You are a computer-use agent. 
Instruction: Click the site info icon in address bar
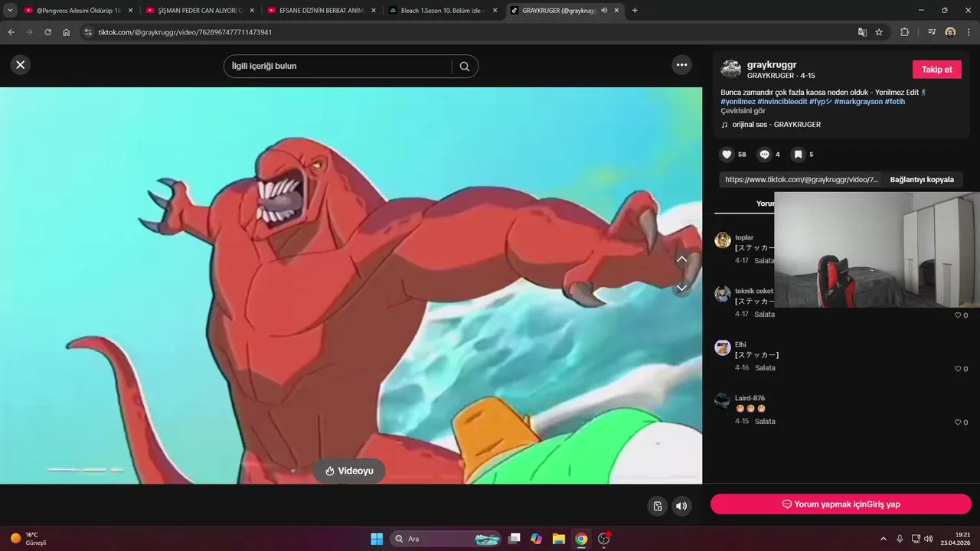coord(88,32)
